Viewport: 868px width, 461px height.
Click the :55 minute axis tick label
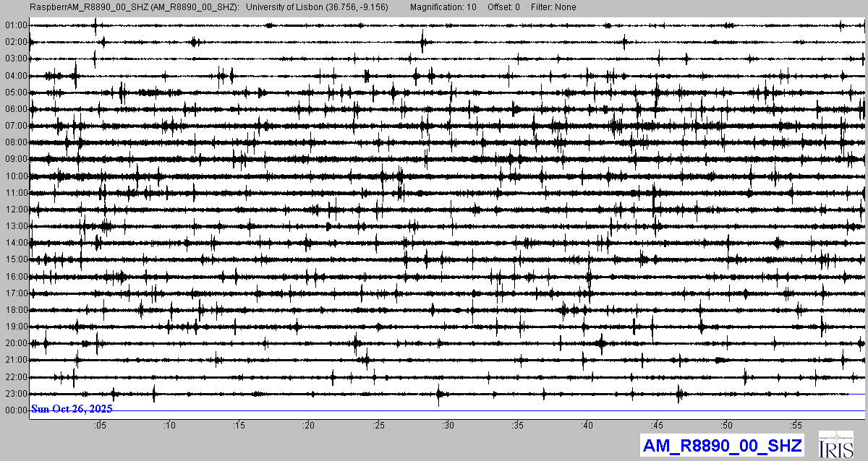click(x=796, y=426)
